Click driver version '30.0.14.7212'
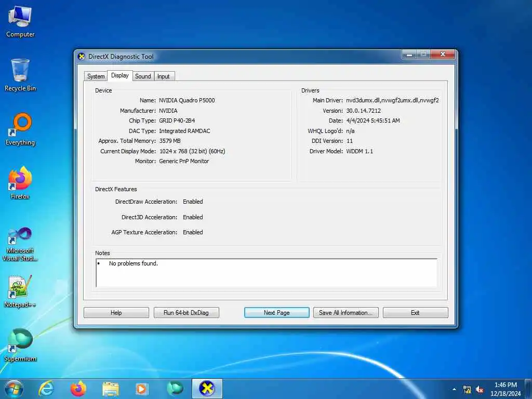 pyautogui.click(x=363, y=111)
